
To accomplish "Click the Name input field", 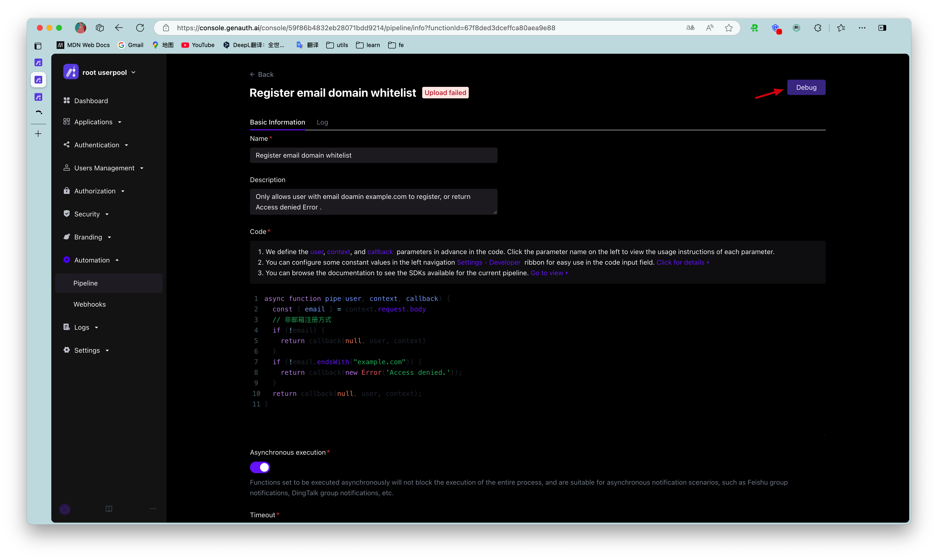I will click(x=373, y=155).
